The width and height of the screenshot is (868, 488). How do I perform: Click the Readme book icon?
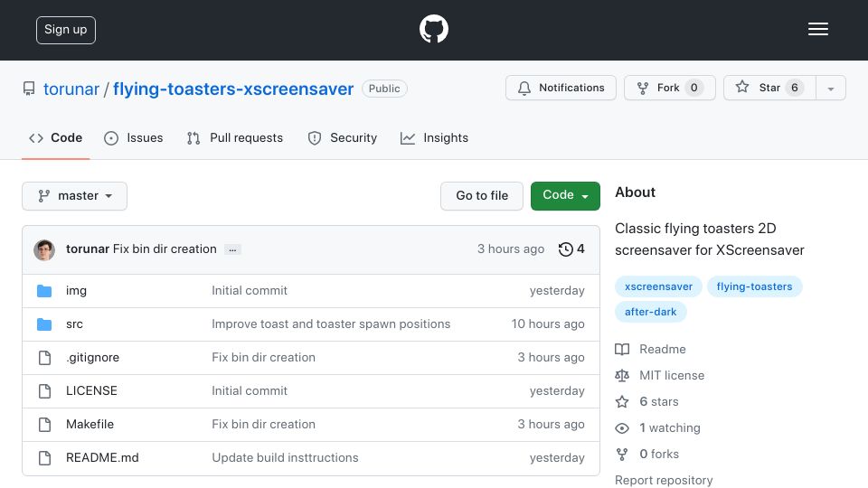(622, 350)
